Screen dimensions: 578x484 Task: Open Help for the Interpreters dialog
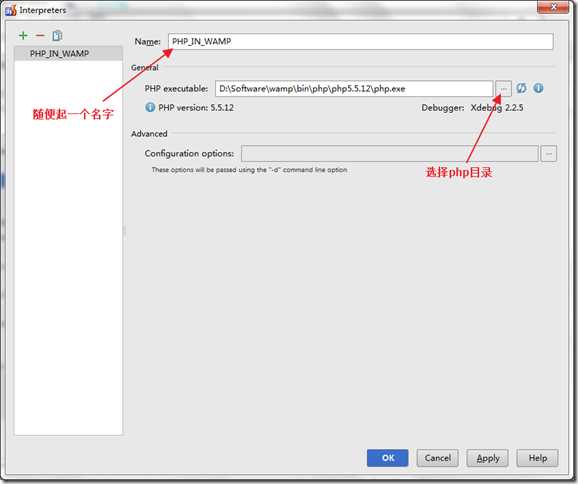coord(537,458)
